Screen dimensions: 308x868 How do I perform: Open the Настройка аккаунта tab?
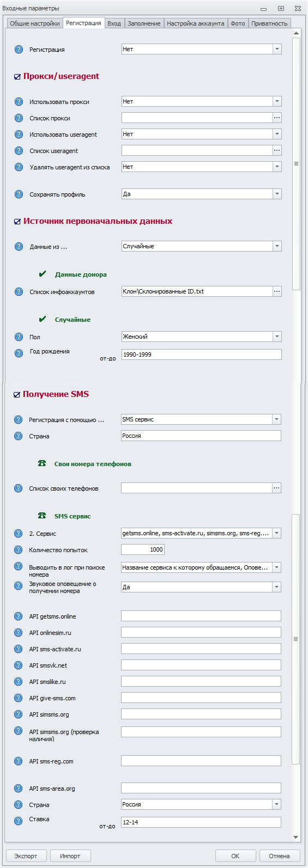click(195, 23)
